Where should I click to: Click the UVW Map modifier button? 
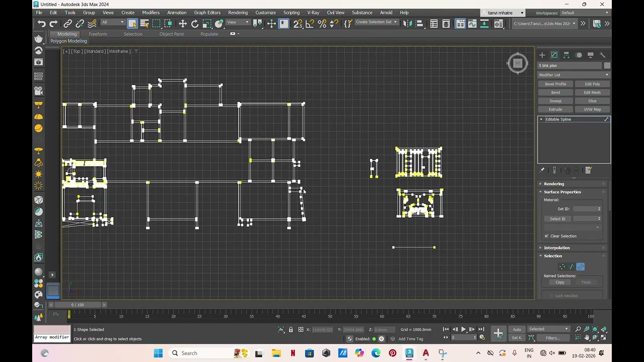click(x=592, y=109)
